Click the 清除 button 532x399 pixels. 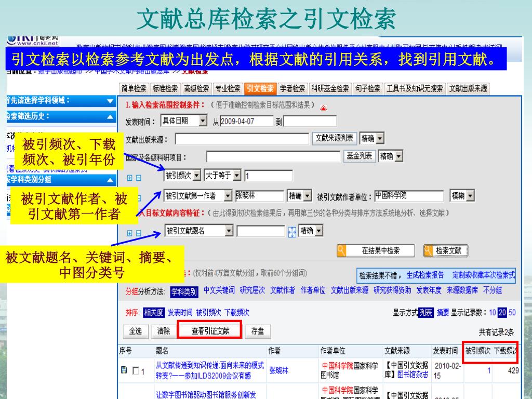(164, 331)
